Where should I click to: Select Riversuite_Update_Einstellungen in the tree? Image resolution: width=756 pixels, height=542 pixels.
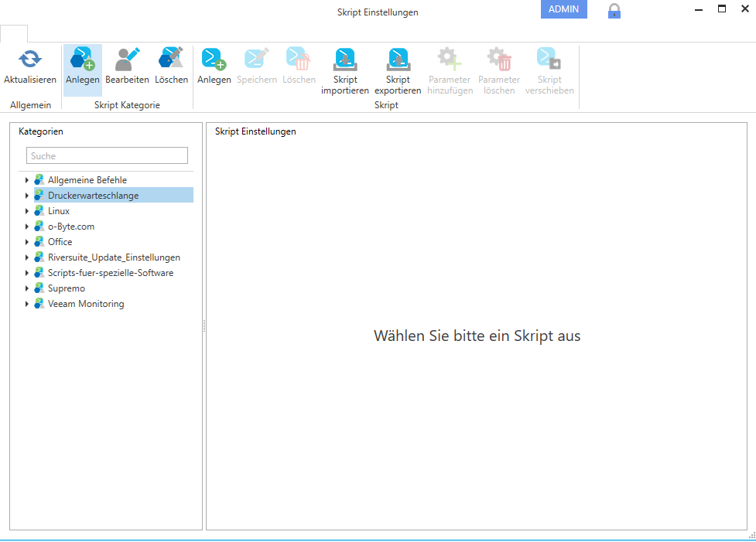[114, 257]
